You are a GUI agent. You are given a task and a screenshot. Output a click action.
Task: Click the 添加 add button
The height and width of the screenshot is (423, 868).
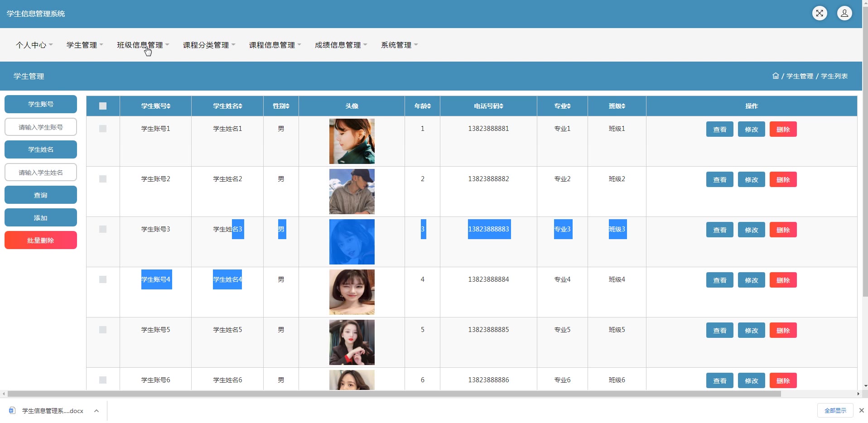pos(41,217)
